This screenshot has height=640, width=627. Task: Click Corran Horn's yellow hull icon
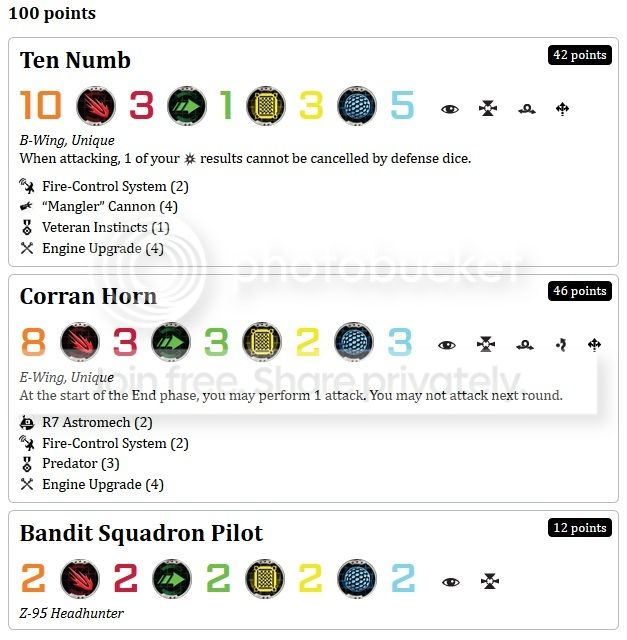click(265, 342)
